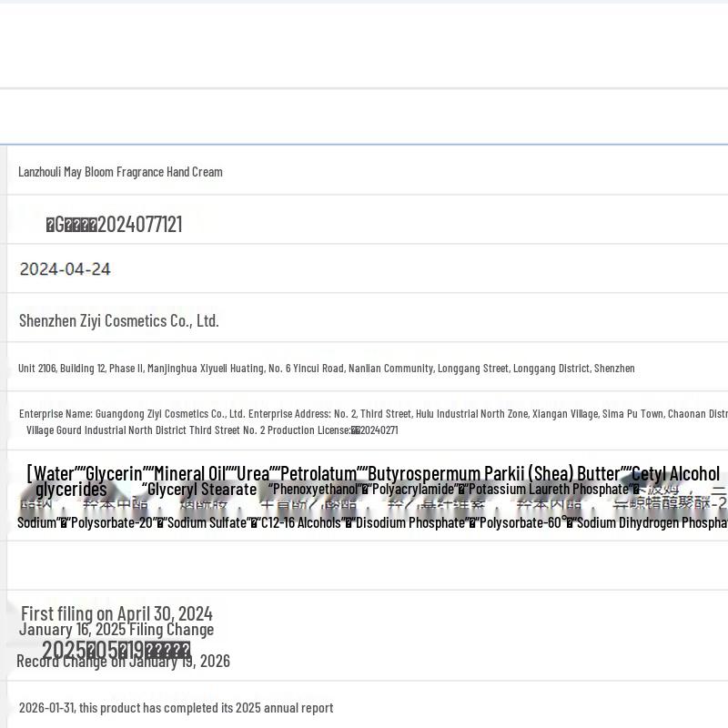
Task: Click the address starting with Unit 2106, Building 12
Action: pos(327,369)
